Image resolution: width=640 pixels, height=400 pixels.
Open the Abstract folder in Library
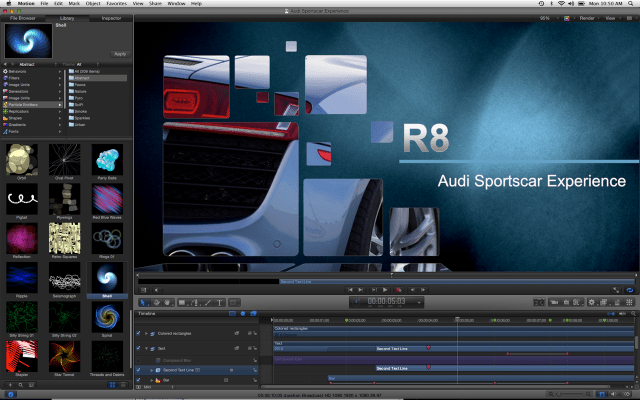(x=80, y=77)
